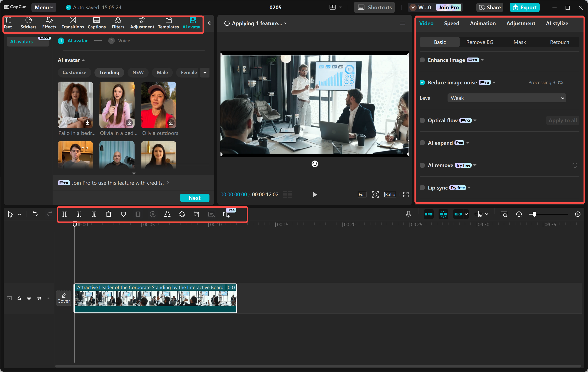Click the microphone record voiceover icon
This screenshot has height=372, width=588.
[409, 214]
